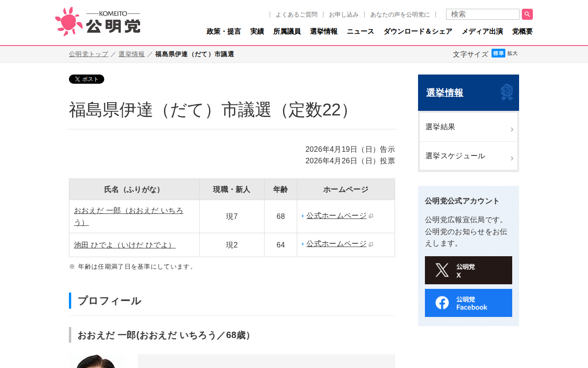Open the 所属議員 menu
Screen dimensions: 588x368
287,31
